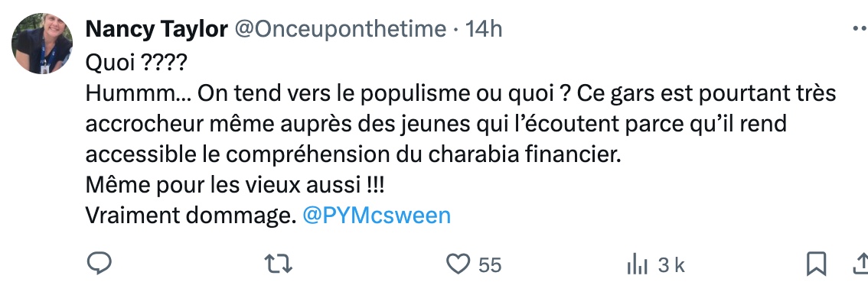
Task: Open Nancy Taylor's profile picture
Action: [42, 44]
